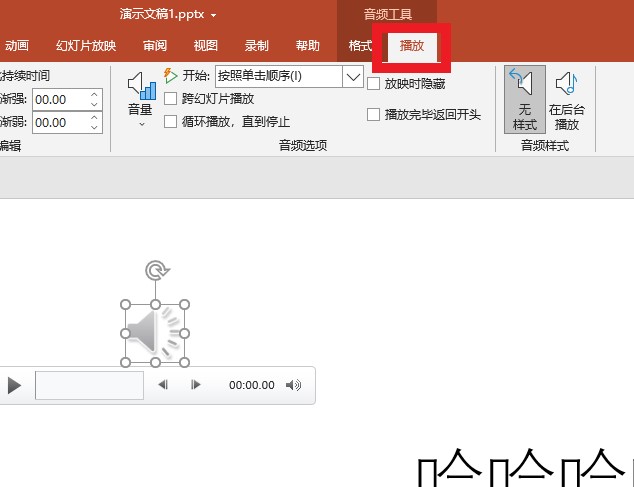Screen dimensions: 634x487
Task: Switch to the 动画 tab
Action: click(x=17, y=45)
